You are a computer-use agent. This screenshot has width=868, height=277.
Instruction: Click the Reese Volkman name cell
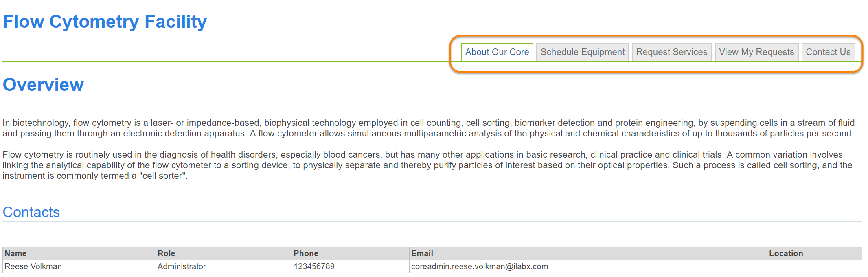click(x=33, y=266)
